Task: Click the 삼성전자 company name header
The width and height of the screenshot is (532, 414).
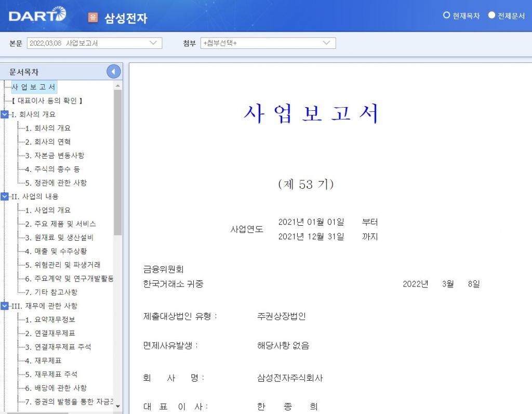Action: 126,18
